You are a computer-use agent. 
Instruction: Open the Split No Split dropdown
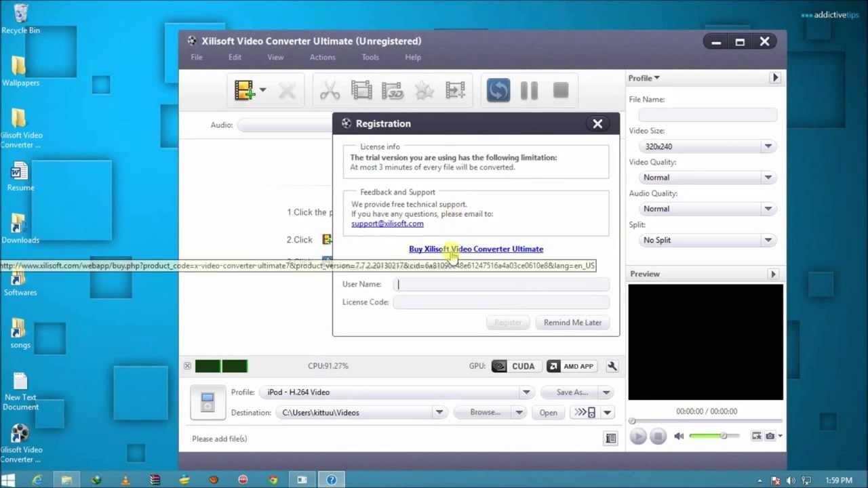coord(708,240)
